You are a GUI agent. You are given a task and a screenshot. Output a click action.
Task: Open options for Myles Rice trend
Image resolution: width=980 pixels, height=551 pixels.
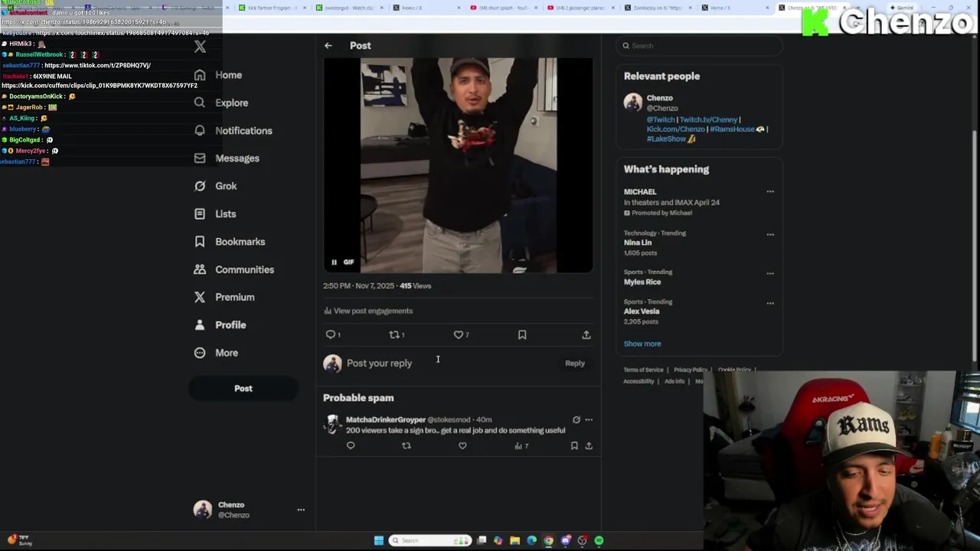(x=770, y=273)
